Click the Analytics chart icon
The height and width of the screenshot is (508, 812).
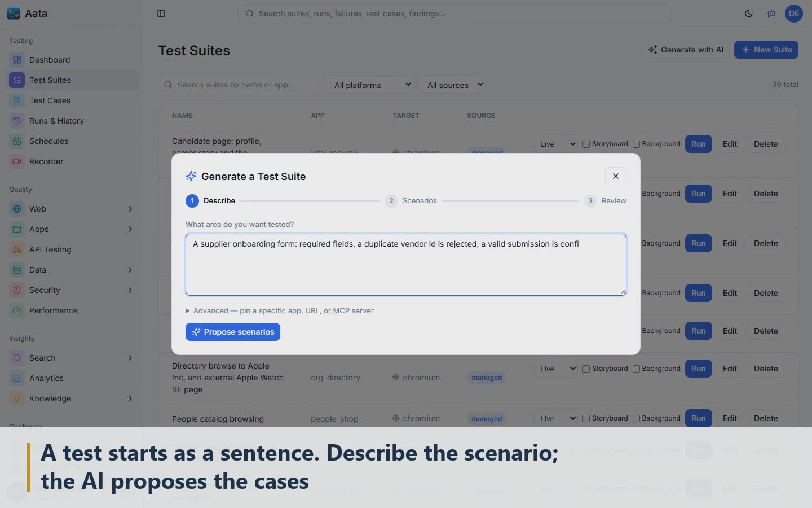pos(17,378)
